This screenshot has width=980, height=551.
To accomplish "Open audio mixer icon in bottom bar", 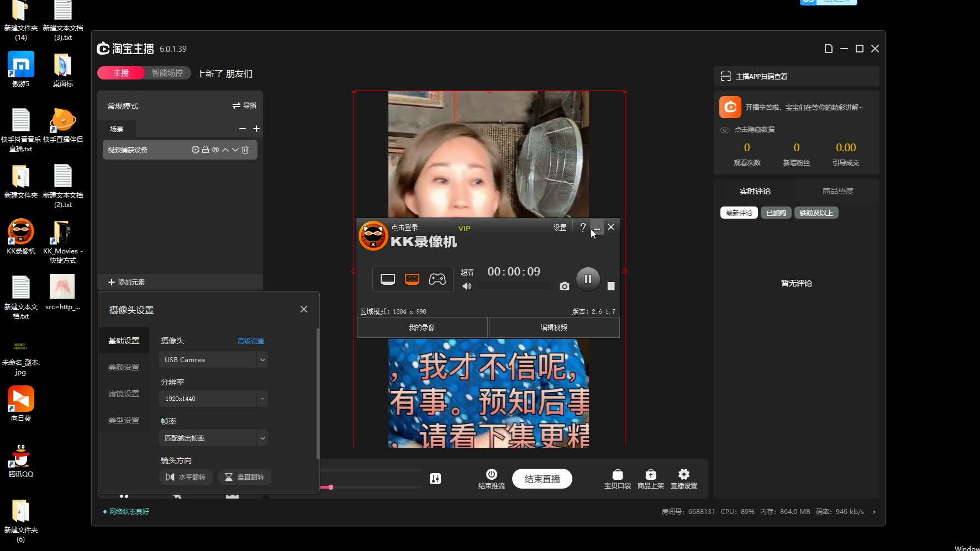I will [435, 479].
